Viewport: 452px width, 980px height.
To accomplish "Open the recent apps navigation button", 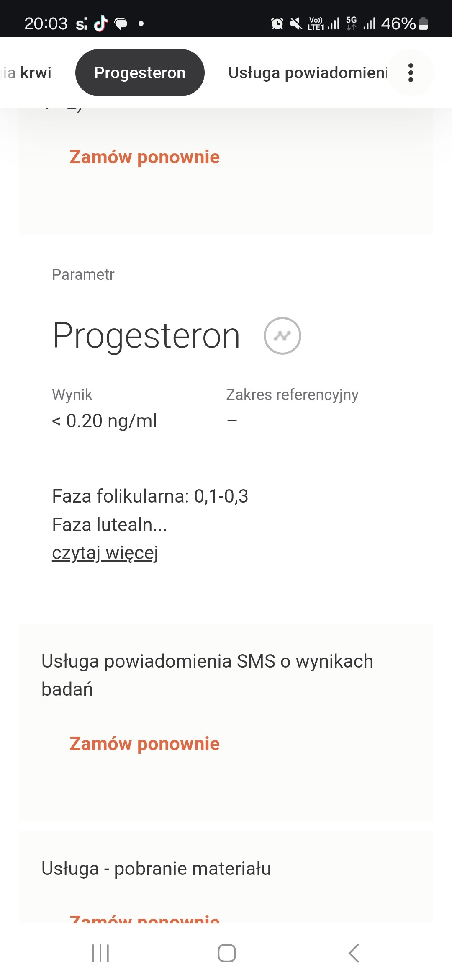I will coord(100,953).
